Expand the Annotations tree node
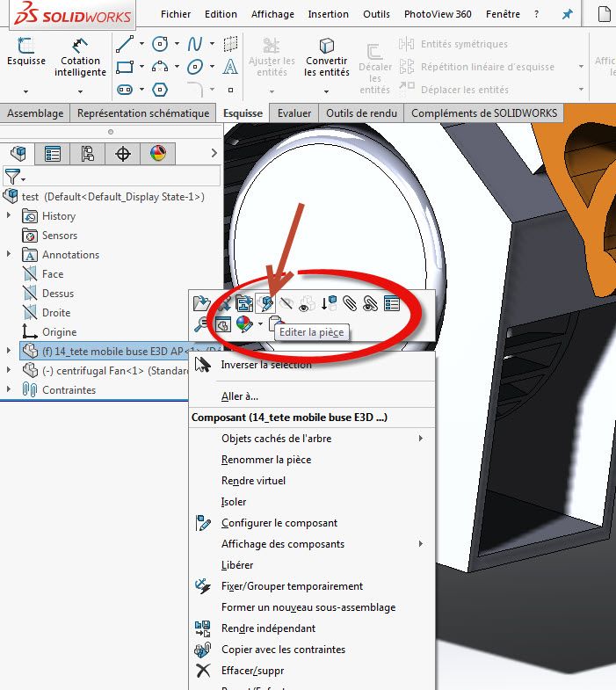 coord(9,255)
